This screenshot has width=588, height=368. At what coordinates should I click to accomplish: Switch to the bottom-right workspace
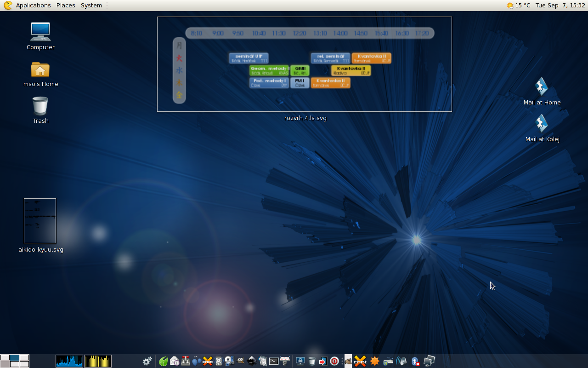[24, 364]
